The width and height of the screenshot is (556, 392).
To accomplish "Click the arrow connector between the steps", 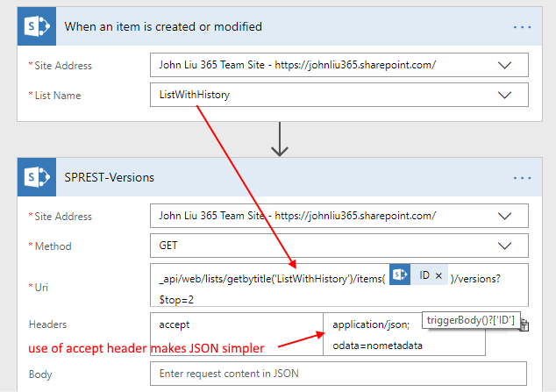I will pyautogui.click(x=280, y=142).
